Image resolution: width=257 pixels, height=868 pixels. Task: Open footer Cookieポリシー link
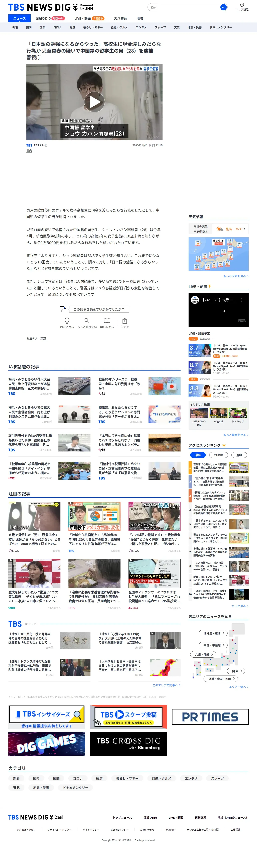coord(120,830)
